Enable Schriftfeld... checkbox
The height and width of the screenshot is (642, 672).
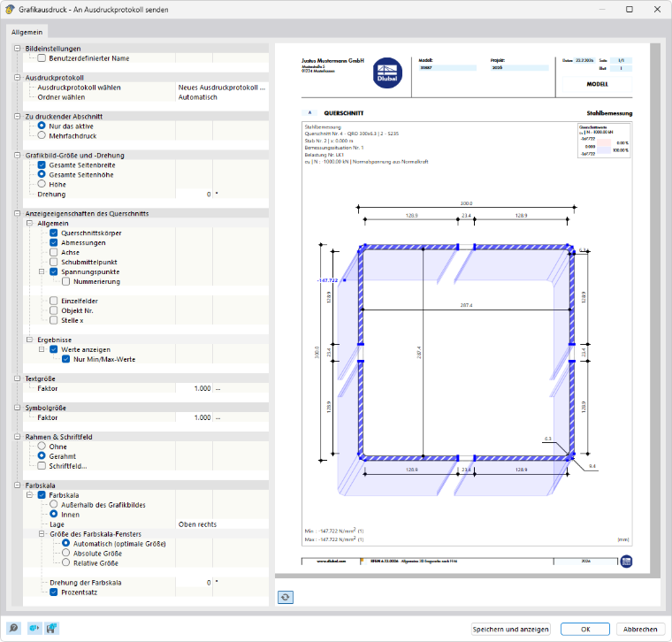42,466
